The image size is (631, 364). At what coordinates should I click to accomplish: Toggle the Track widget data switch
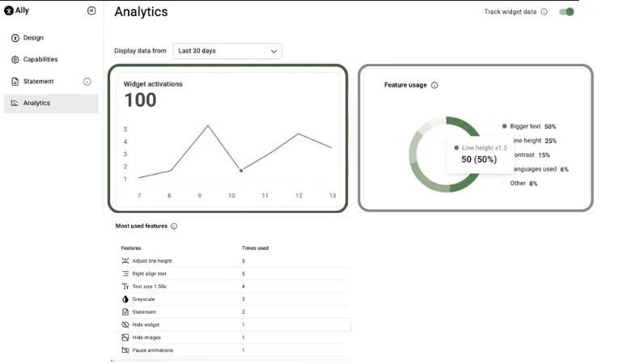pos(566,11)
